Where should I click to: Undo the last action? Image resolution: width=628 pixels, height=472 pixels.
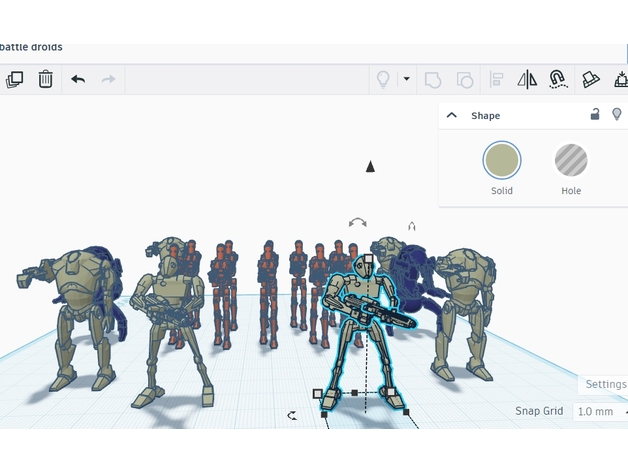tap(78, 79)
